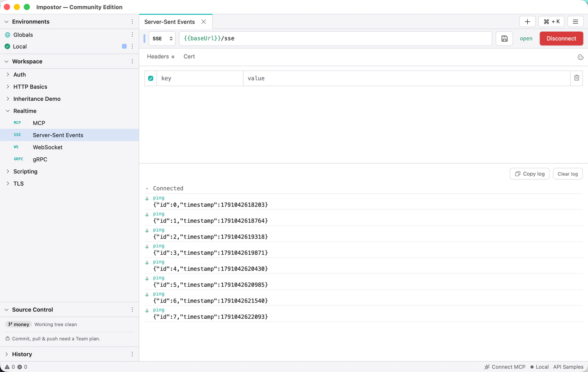Screen dimensions: 588x372
Task: Open Source Control section options menu
Action: [x=132, y=310]
